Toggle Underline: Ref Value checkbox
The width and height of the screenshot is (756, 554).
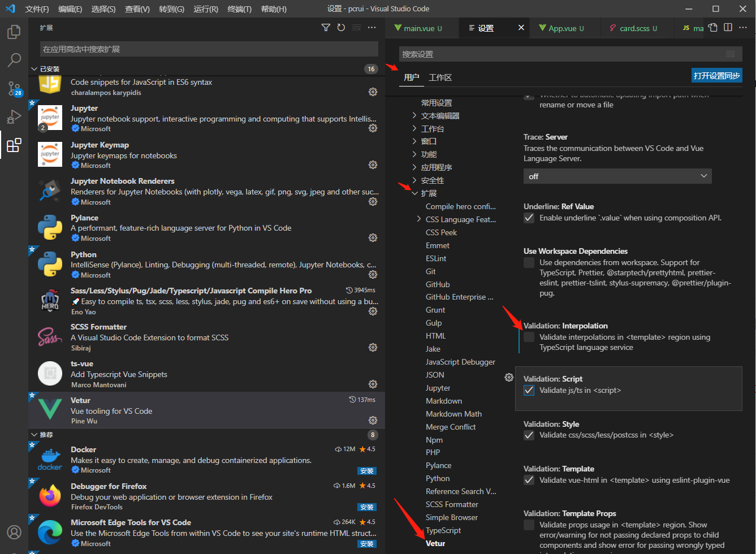[529, 218]
